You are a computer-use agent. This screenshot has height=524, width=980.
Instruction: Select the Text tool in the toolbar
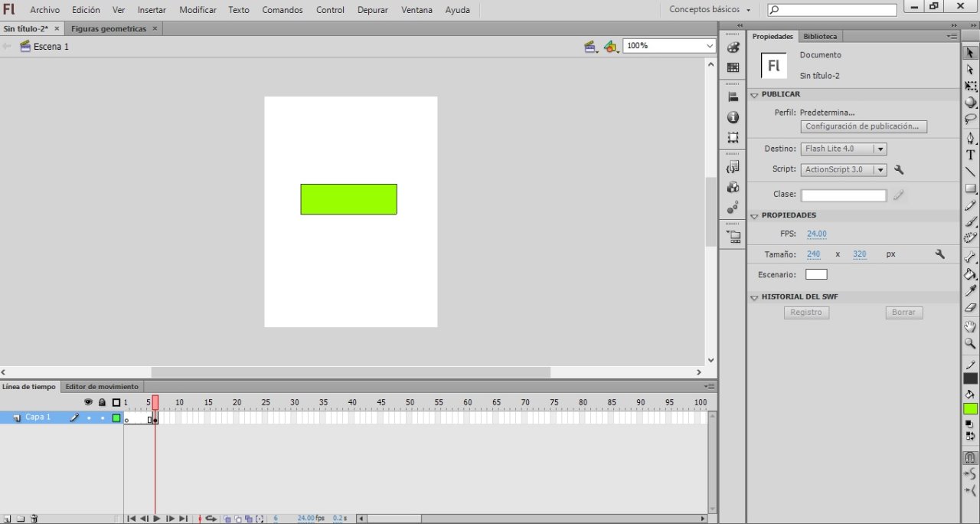tap(970, 155)
